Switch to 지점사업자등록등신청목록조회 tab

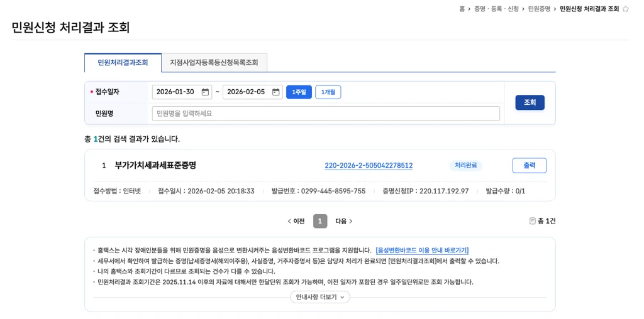click(x=214, y=63)
